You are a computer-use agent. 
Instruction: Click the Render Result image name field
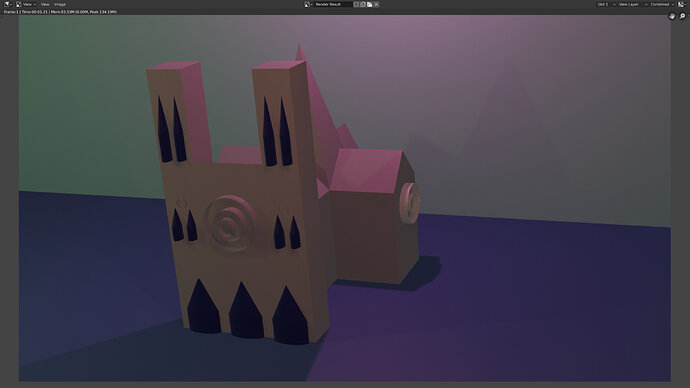click(x=333, y=4)
